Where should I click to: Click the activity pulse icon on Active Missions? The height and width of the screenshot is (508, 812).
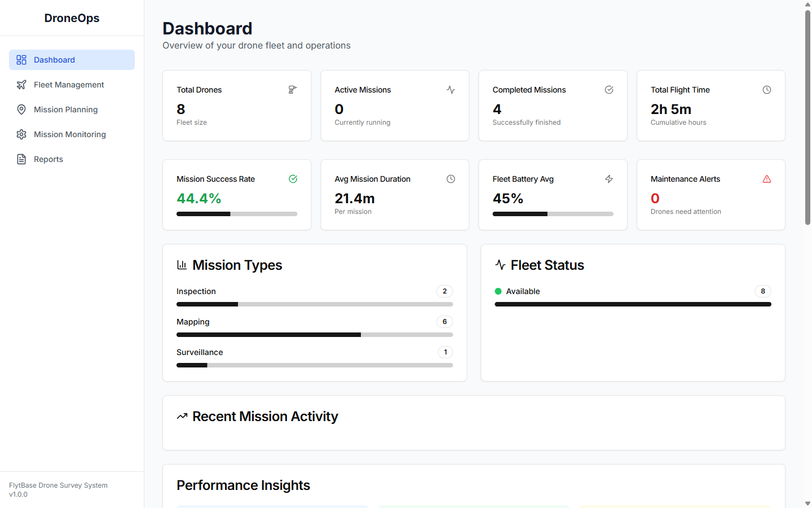[x=451, y=90]
